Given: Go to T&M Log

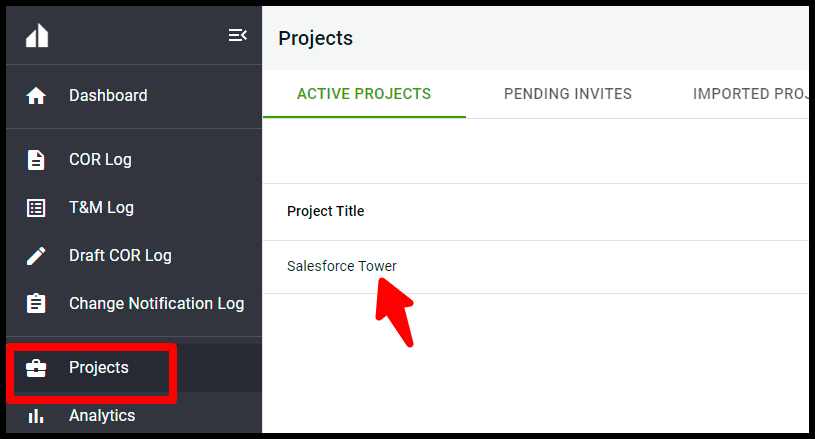Looking at the screenshot, I should (x=101, y=208).
